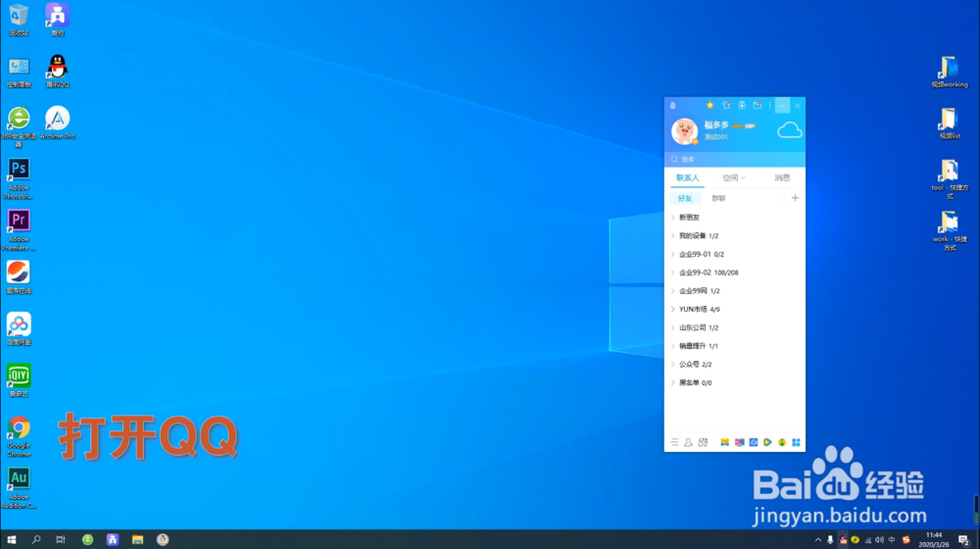Open the notification center icon
Image resolution: width=980 pixels, height=549 pixels.
pos(964,540)
